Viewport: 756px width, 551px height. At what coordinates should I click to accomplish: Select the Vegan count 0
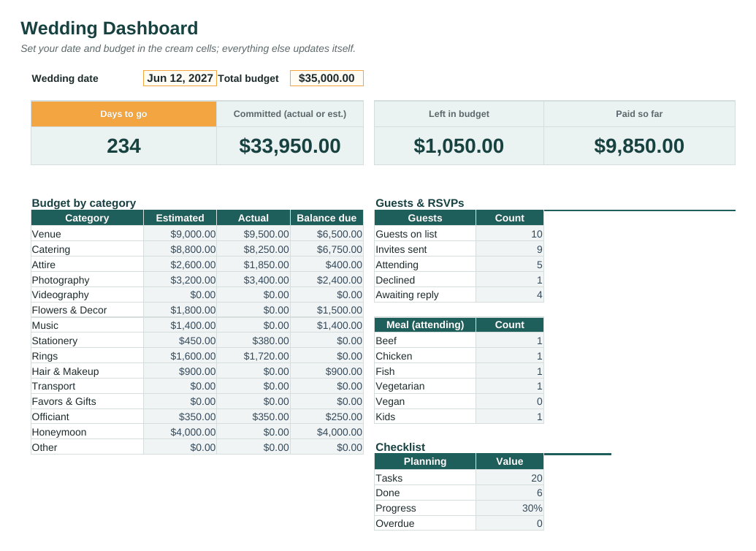click(510, 401)
